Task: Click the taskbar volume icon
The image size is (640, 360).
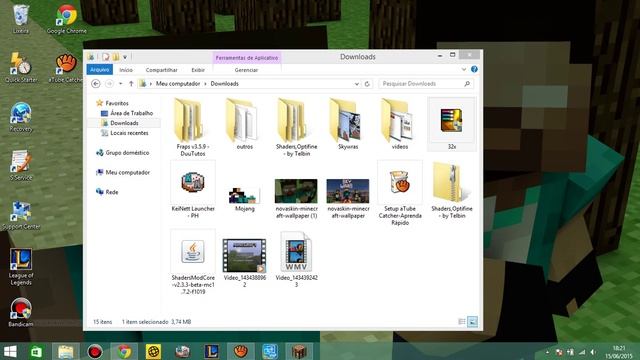Action: [593, 352]
